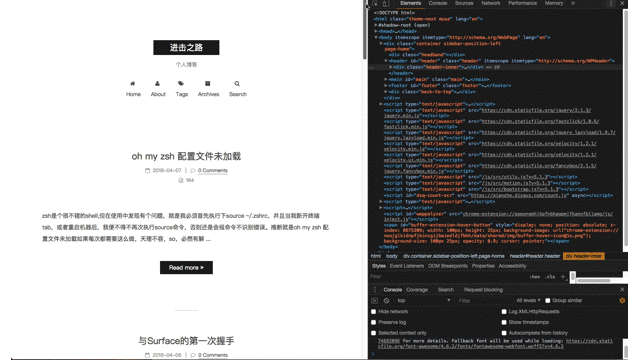Collapse the body element node

click(376, 37)
